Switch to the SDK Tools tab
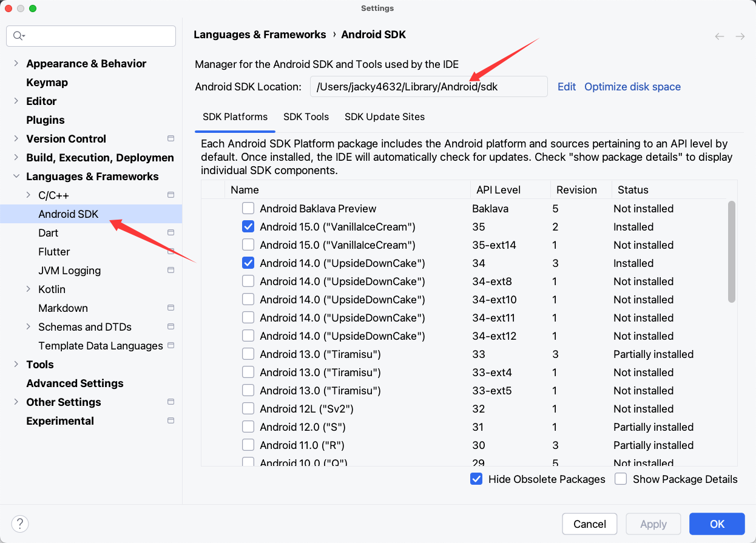Viewport: 756px width, 543px height. [x=306, y=117]
